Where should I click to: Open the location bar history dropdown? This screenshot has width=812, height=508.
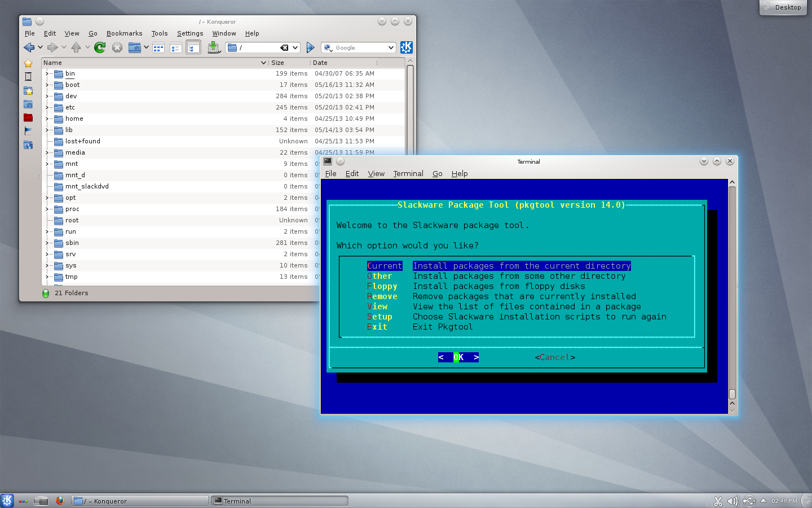point(295,47)
